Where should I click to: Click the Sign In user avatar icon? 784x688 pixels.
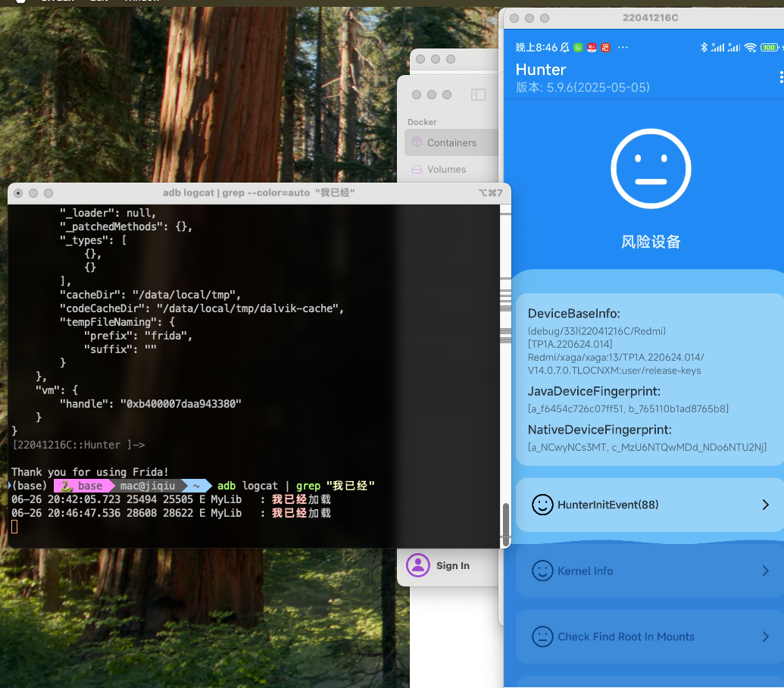tap(418, 565)
